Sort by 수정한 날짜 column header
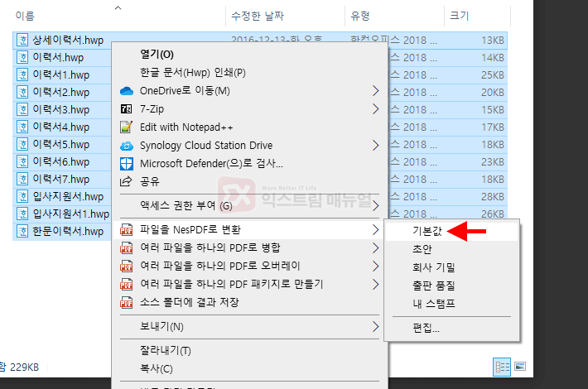The image size is (588, 389). [x=258, y=16]
